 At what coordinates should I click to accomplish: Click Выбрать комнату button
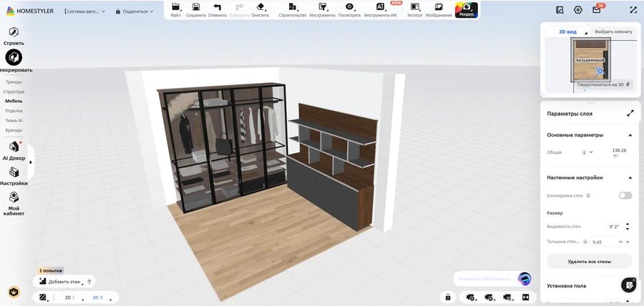click(x=613, y=31)
